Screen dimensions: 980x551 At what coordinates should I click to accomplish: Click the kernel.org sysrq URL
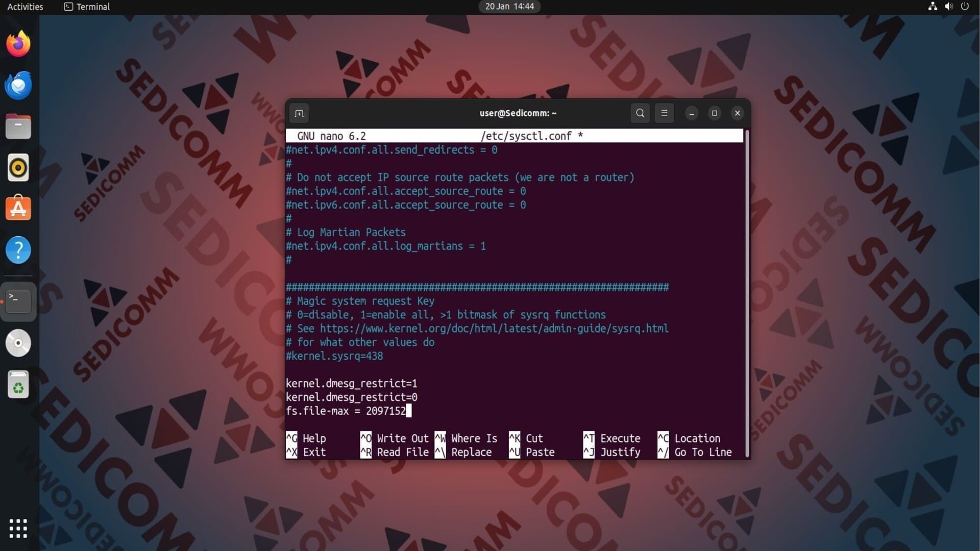pyautogui.click(x=494, y=329)
